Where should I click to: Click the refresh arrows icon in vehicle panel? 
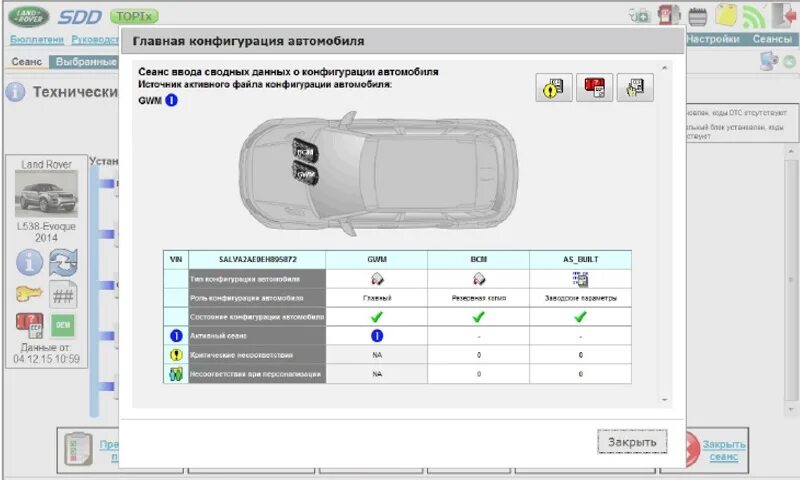(x=63, y=262)
